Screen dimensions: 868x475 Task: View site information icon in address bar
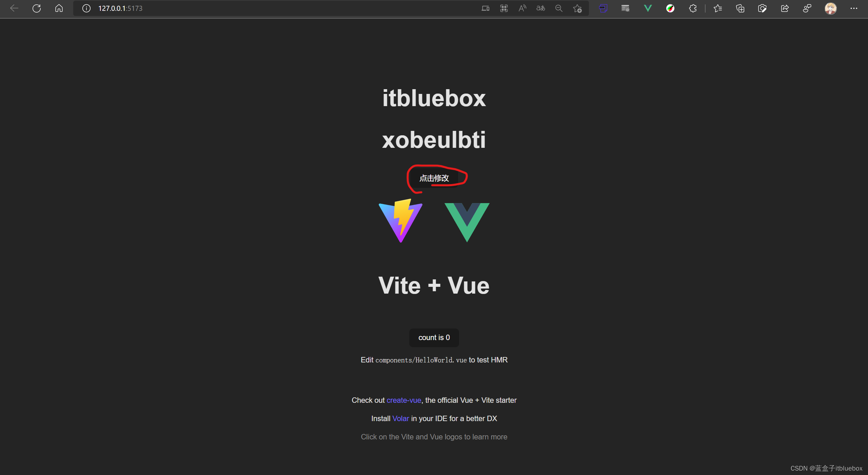pyautogui.click(x=86, y=8)
